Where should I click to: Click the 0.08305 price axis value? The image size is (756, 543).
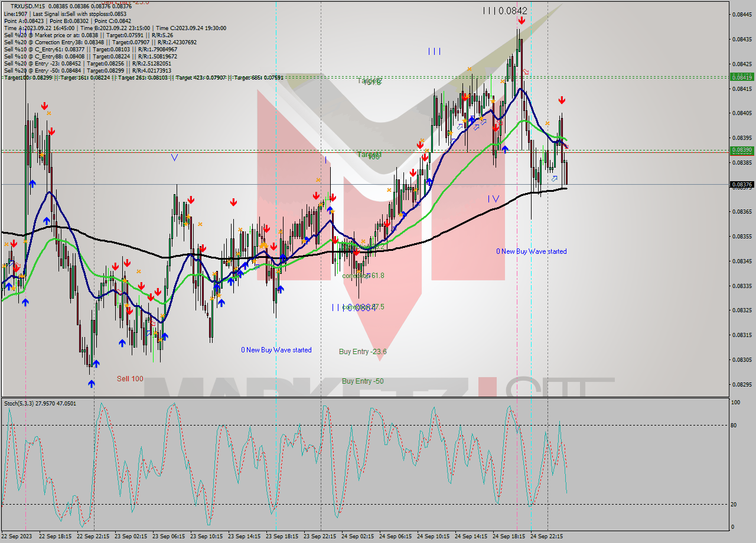[742, 359]
